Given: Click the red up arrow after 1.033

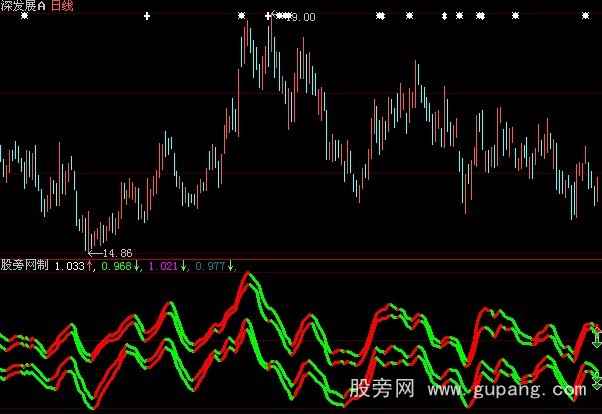Looking at the screenshot, I should (x=89, y=265).
